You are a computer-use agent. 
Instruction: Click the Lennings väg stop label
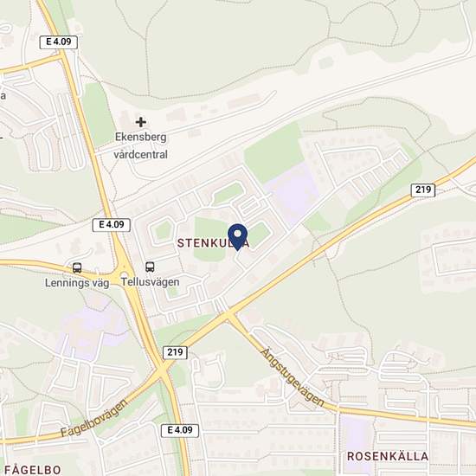point(77,283)
